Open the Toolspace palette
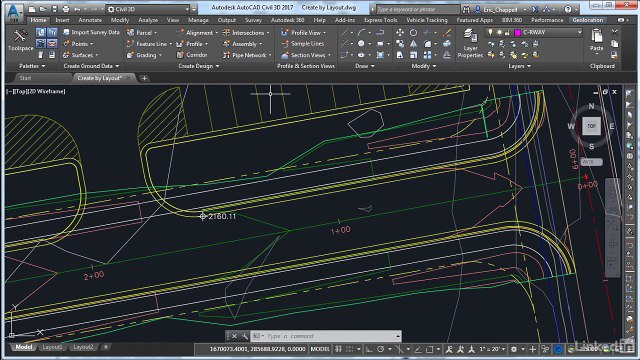Image resolution: width=640 pixels, height=360 pixels. (x=20, y=40)
